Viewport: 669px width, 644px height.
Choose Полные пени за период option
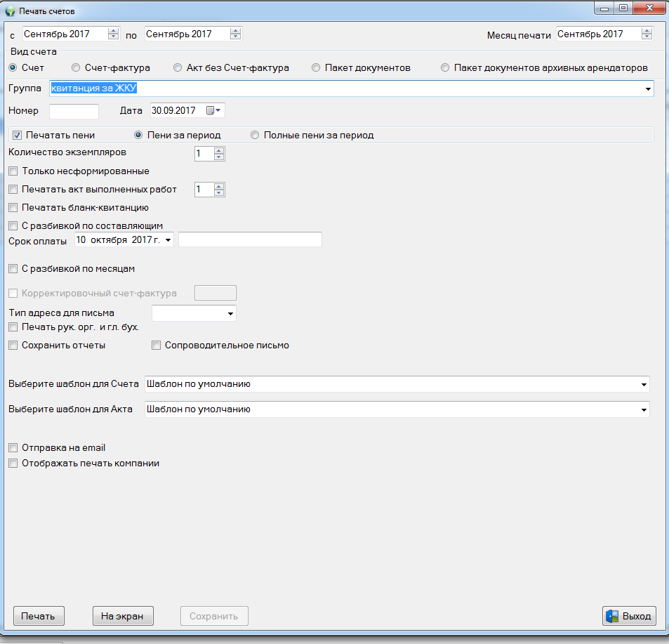[255, 135]
